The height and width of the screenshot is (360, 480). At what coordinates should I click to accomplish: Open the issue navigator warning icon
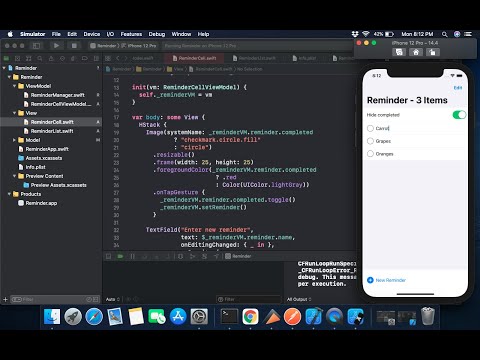(51, 58)
